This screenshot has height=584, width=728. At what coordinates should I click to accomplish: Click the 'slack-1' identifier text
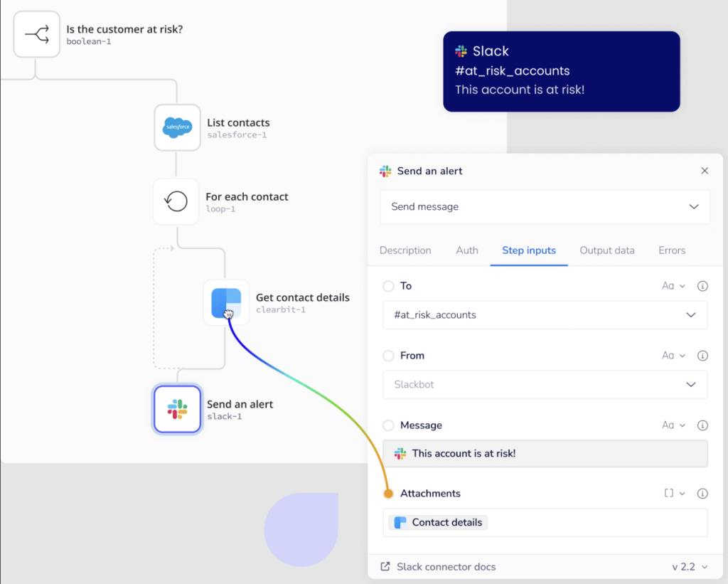click(x=224, y=416)
